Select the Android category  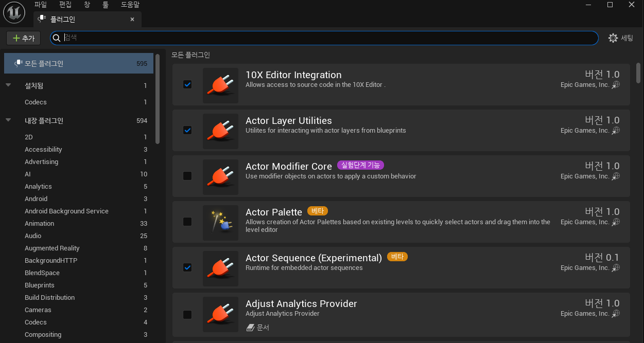(x=79, y=199)
